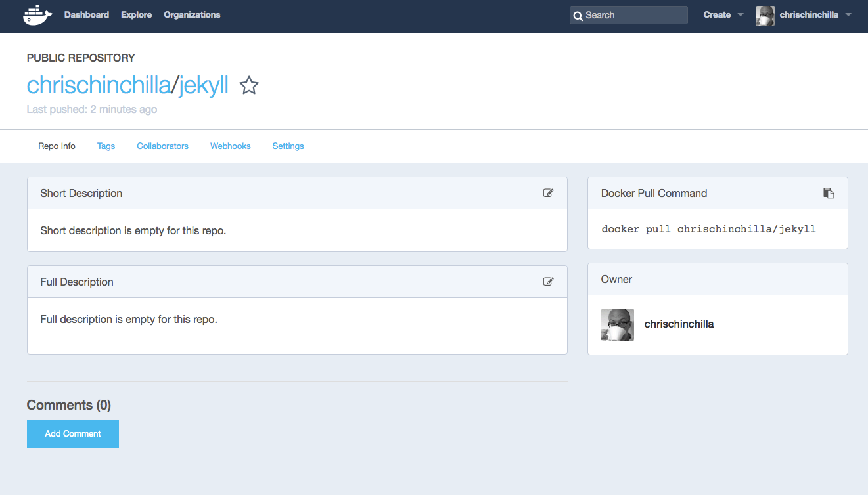868x495 pixels.
Task: Star the chrischinchilla/jekyll repository
Action: click(249, 85)
